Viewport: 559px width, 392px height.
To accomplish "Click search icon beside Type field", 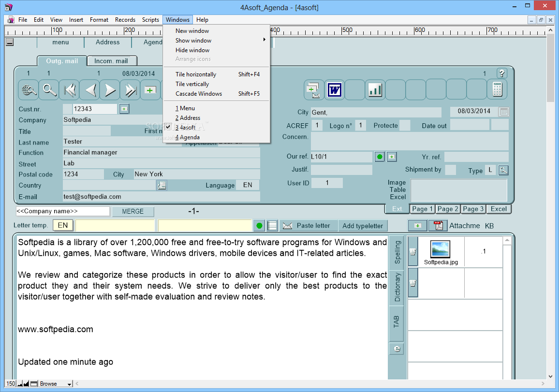I will point(503,170).
